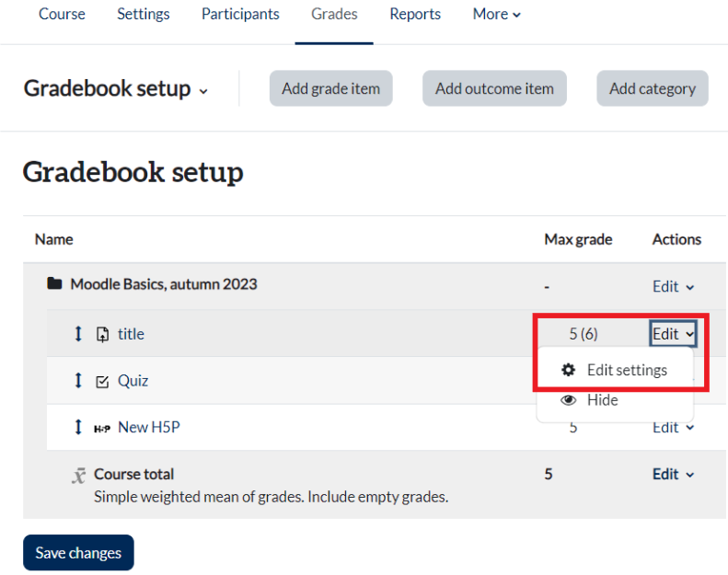Switch to the Participants tab
The height and width of the screenshot is (575, 728).
point(240,15)
